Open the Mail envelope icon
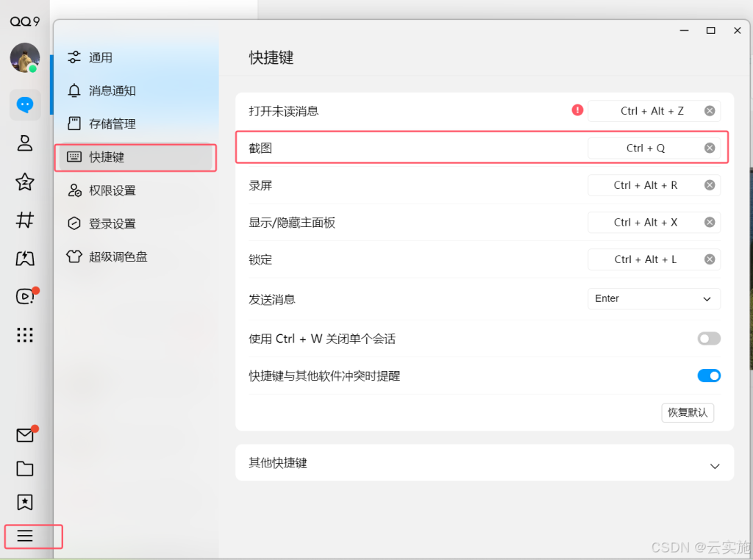The width and height of the screenshot is (753, 560). [x=24, y=435]
